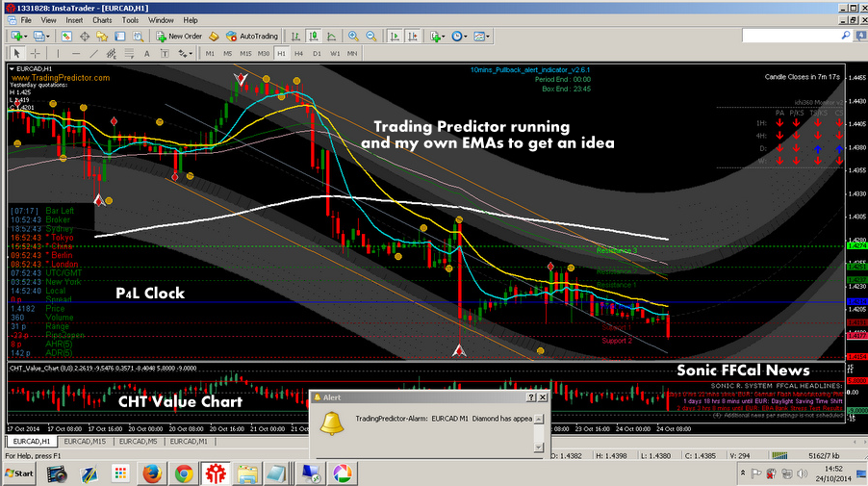Open the Insert menu

(x=74, y=20)
